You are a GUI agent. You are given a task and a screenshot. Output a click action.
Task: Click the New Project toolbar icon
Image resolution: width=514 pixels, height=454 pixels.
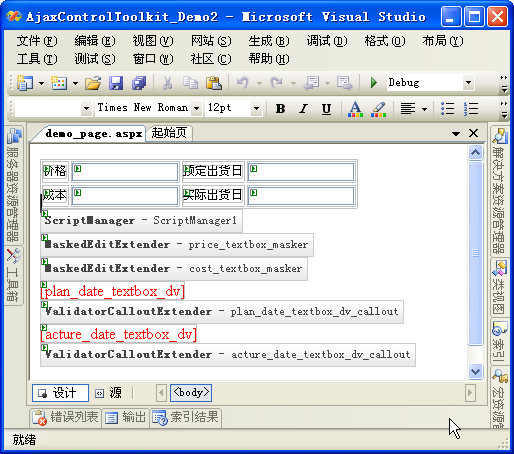click(x=25, y=83)
